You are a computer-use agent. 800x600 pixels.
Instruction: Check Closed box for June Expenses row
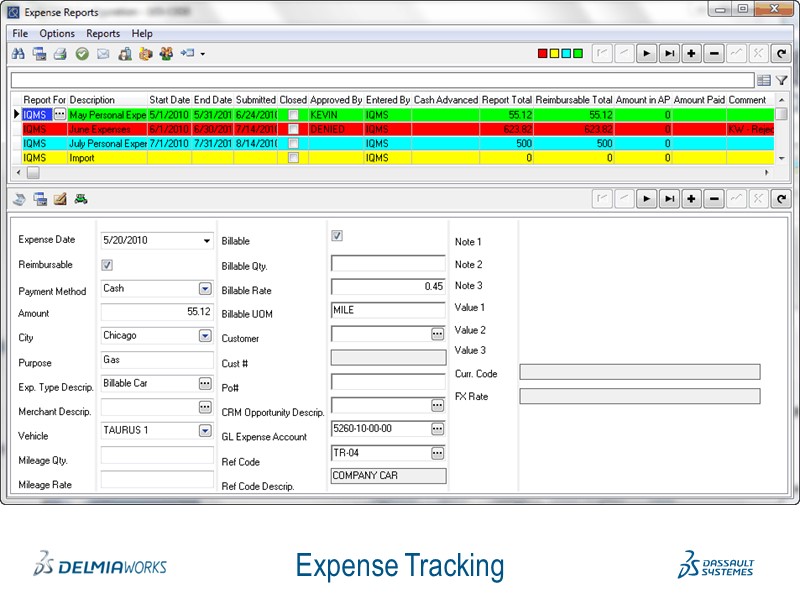[293, 129]
